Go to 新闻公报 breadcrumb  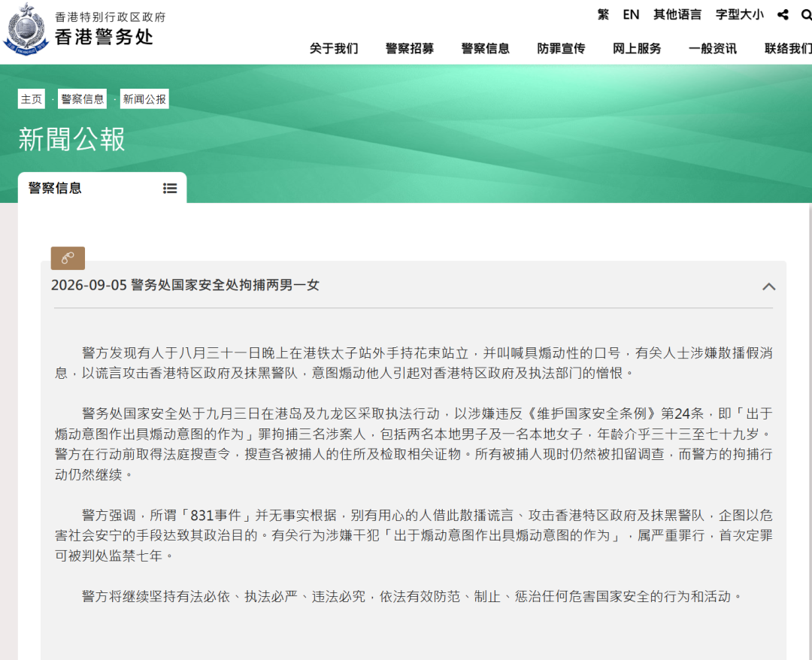[x=144, y=99]
